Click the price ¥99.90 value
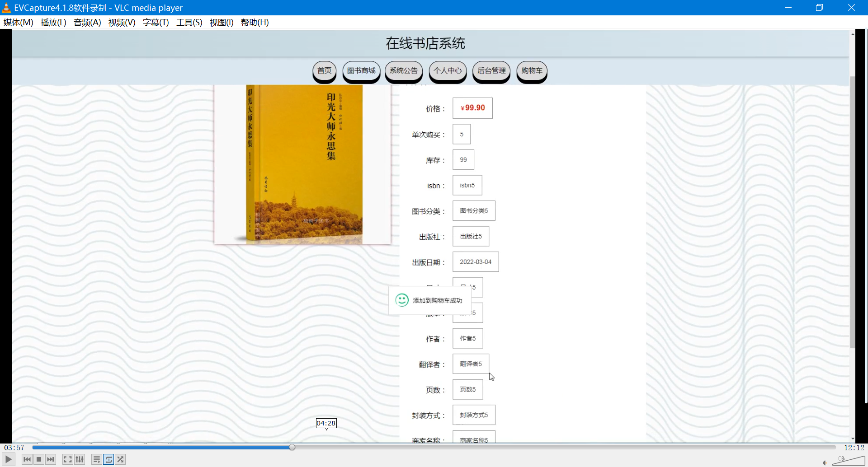 [472, 108]
